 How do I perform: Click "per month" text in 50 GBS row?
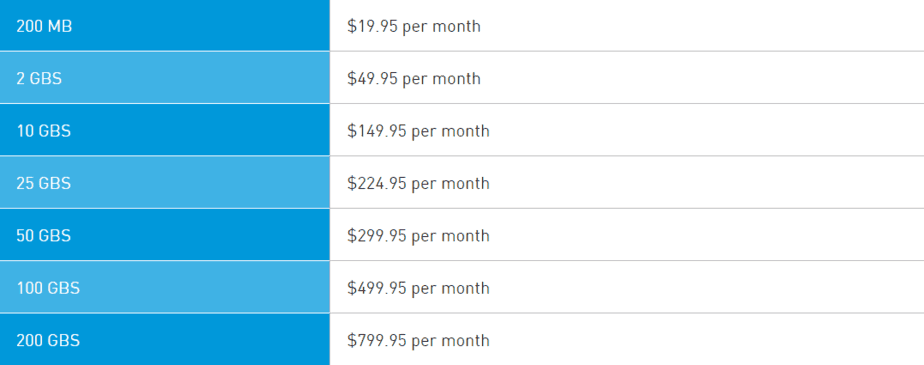[450, 236]
